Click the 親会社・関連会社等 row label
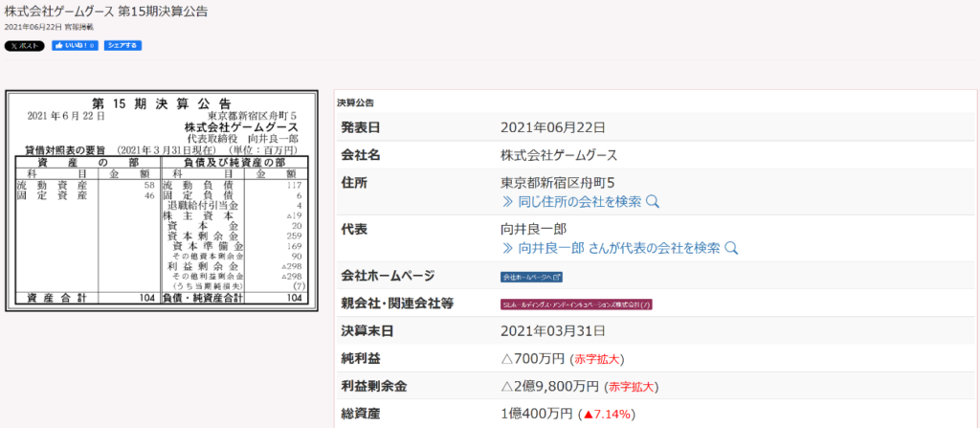980x428 pixels. click(397, 304)
